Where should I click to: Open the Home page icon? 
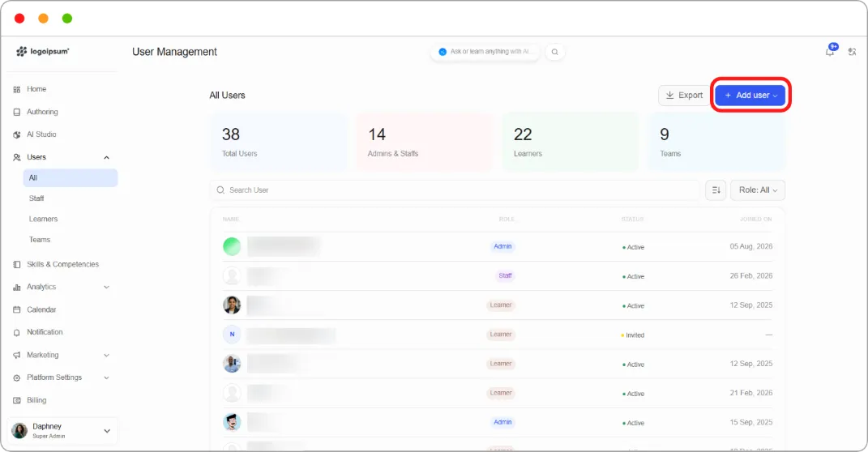[x=16, y=89]
